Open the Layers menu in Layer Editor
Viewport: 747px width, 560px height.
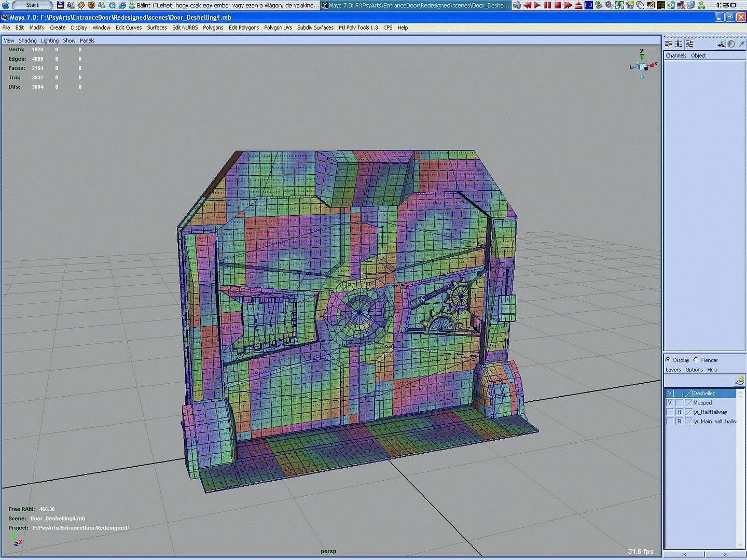[x=673, y=370]
